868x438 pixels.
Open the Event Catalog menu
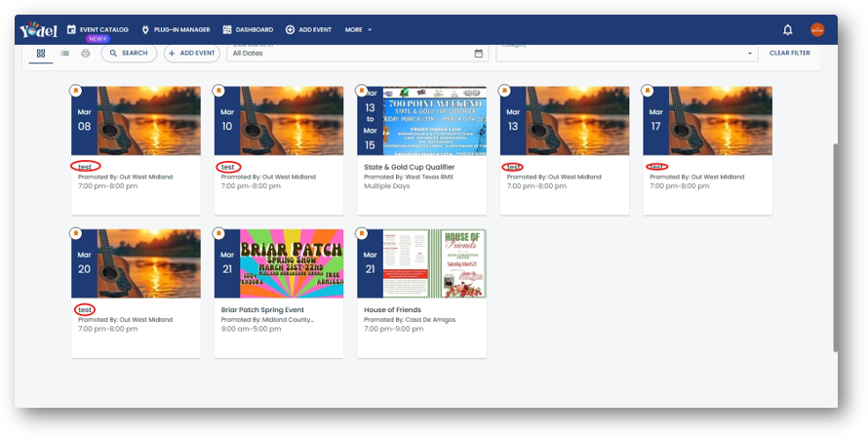coord(98,30)
